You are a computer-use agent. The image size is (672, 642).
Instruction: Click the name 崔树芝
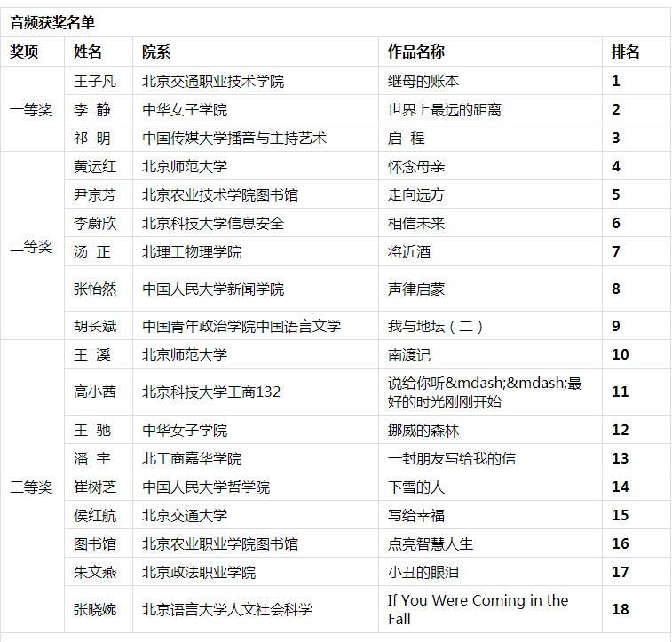click(94, 487)
